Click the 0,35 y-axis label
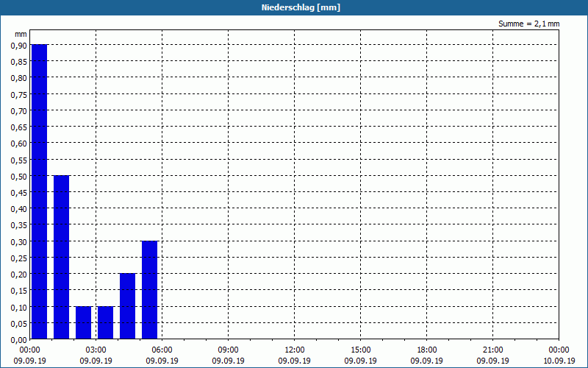The image size is (588, 368). 19,225
